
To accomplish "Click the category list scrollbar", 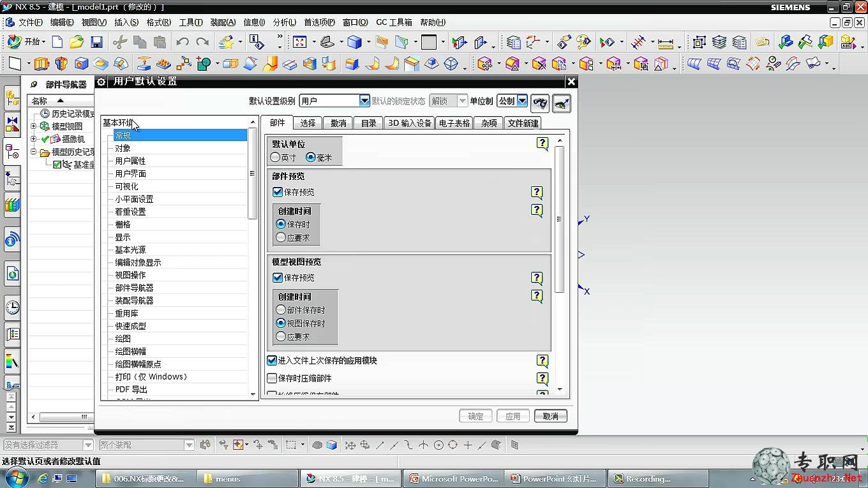I will pyautogui.click(x=253, y=173).
